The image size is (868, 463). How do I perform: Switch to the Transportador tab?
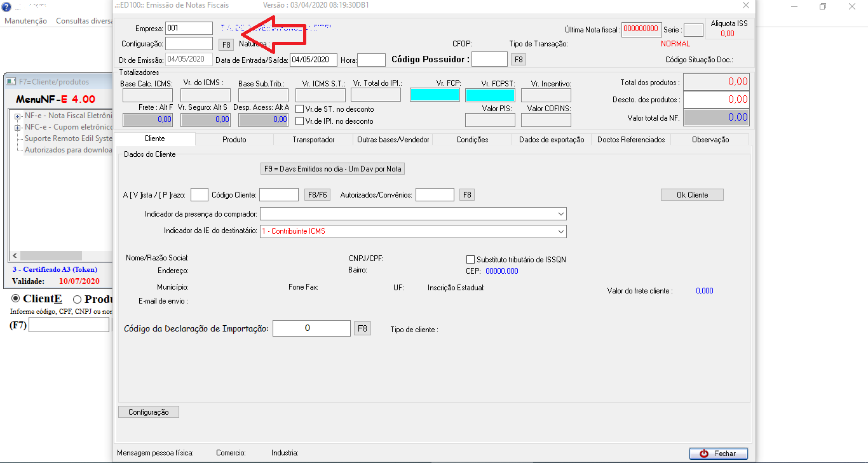[x=313, y=140]
